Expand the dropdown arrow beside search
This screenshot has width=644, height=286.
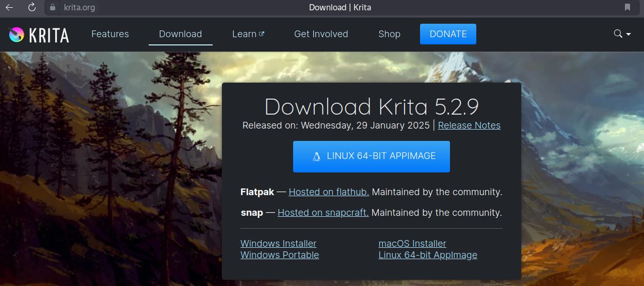pyautogui.click(x=629, y=35)
